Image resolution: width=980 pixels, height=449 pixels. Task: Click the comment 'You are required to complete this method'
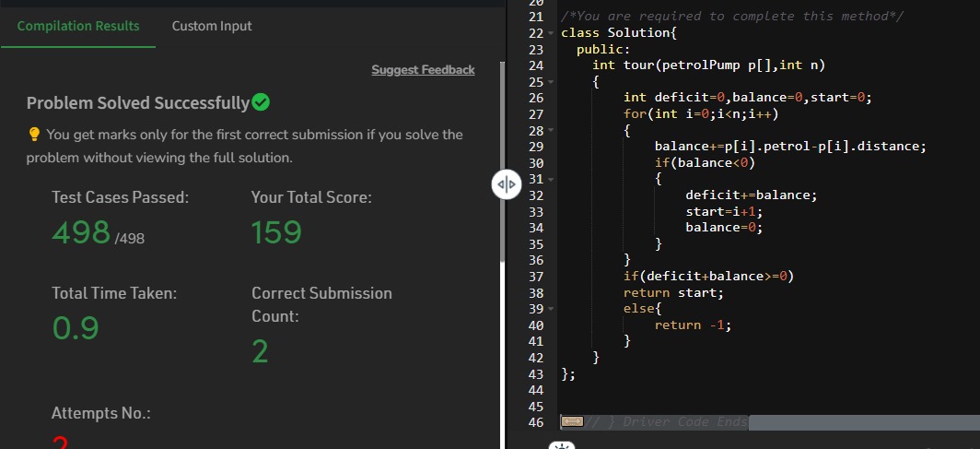tap(732, 17)
